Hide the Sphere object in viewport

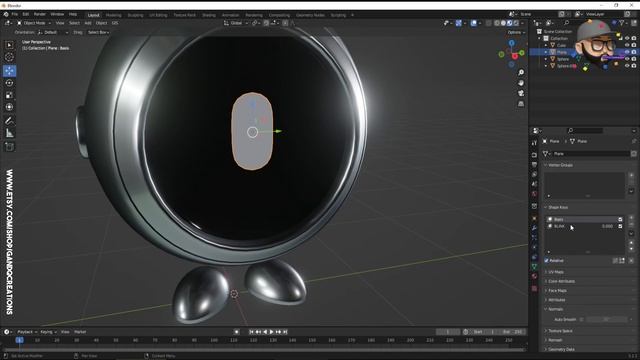(627, 59)
